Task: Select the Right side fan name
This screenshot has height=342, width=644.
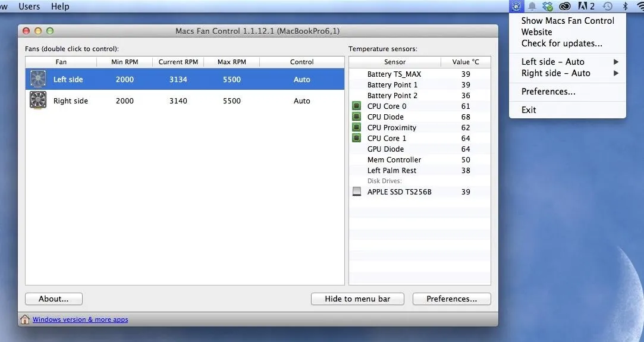Action: click(71, 101)
